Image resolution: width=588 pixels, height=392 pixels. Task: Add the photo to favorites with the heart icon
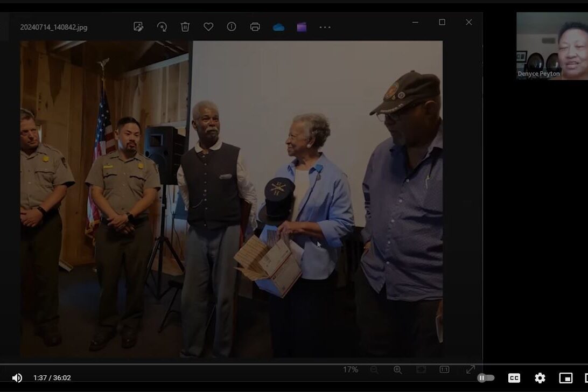tap(208, 27)
